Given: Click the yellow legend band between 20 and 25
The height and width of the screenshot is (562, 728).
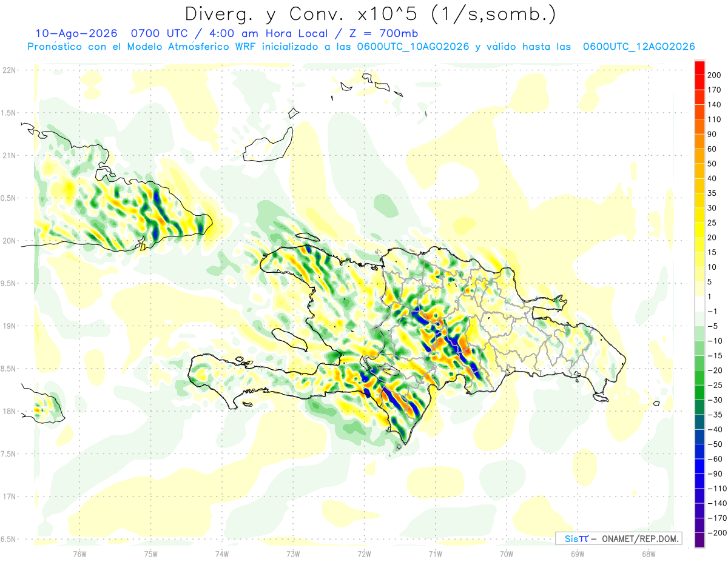Looking at the screenshot, I should 699,230.
